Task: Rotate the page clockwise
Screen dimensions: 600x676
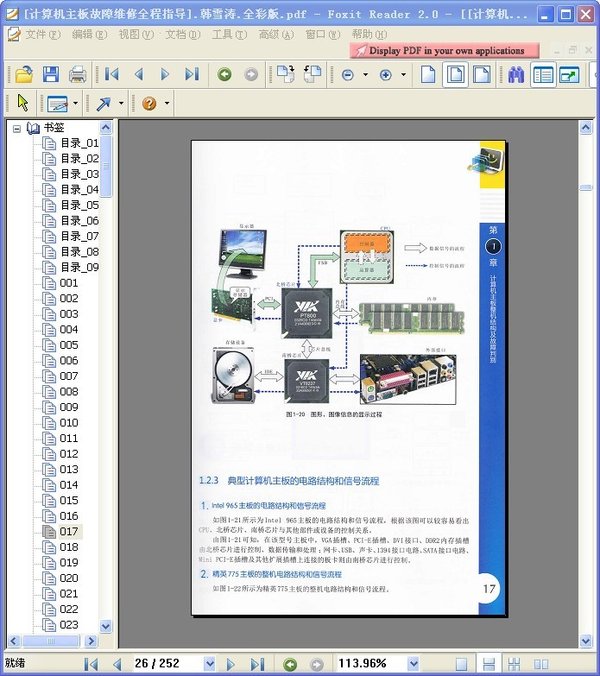Action: pyautogui.click(x=285, y=74)
